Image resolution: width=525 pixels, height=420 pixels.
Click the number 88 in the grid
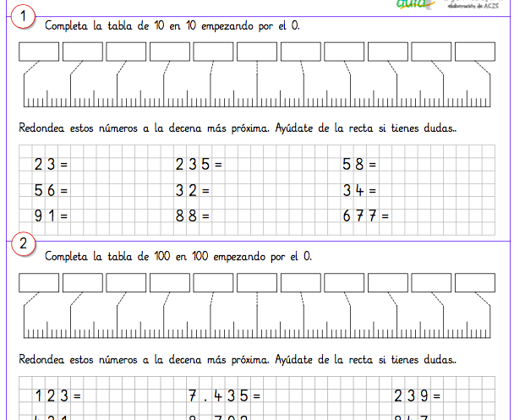click(187, 216)
